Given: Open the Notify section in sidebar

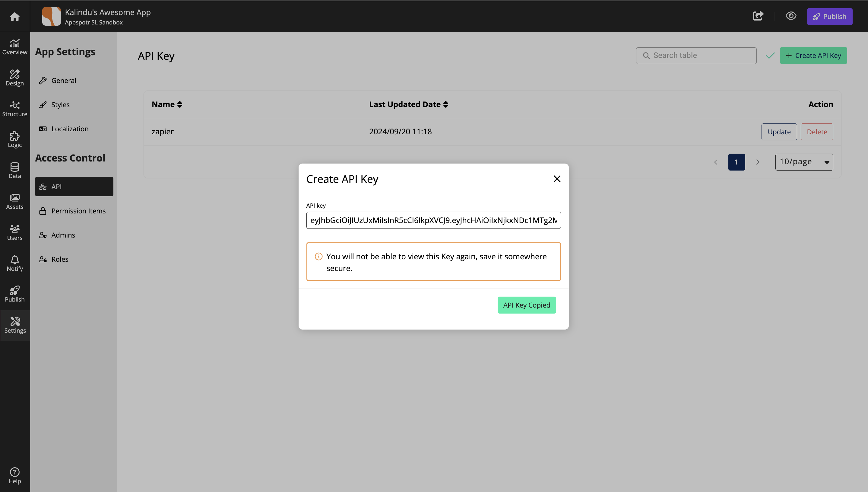Looking at the screenshot, I should click(x=14, y=263).
